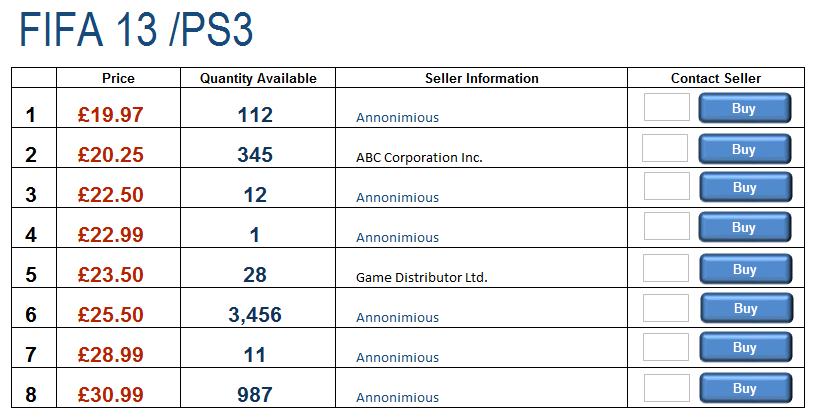Click quantity input for £25.50 row
Screen dimensions: 814x417
(666, 308)
